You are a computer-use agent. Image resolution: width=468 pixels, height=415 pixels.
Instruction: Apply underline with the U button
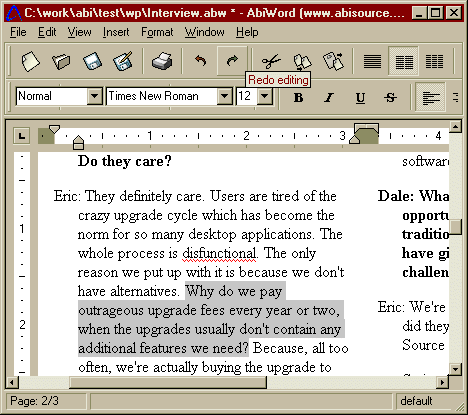pyautogui.click(x=360, y=98)
